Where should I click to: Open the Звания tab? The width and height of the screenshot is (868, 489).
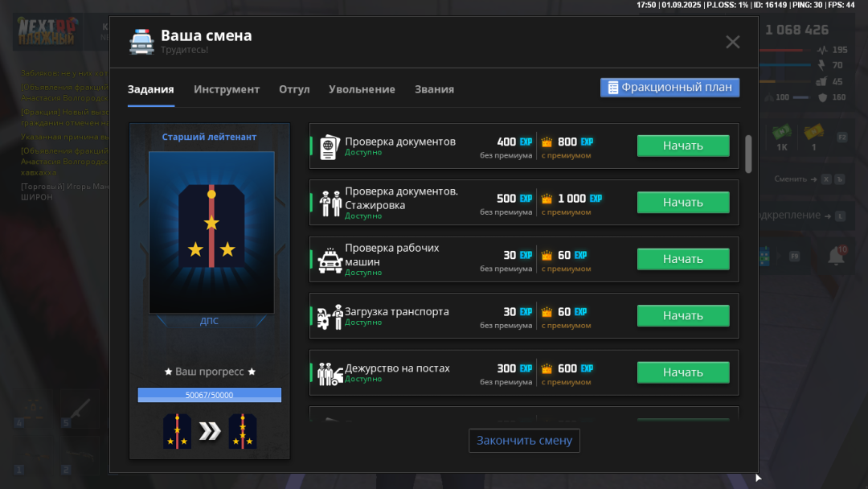[434, 89]
